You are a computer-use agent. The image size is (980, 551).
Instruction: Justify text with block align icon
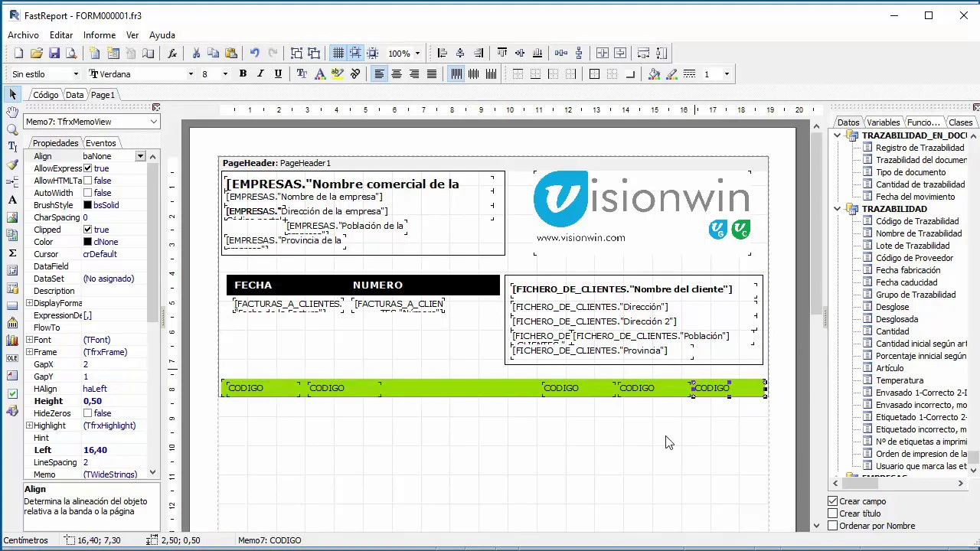point(432,74)
